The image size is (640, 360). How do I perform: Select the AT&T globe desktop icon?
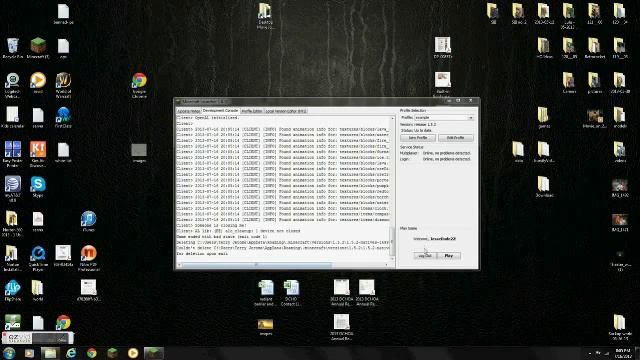coord(13,189)
